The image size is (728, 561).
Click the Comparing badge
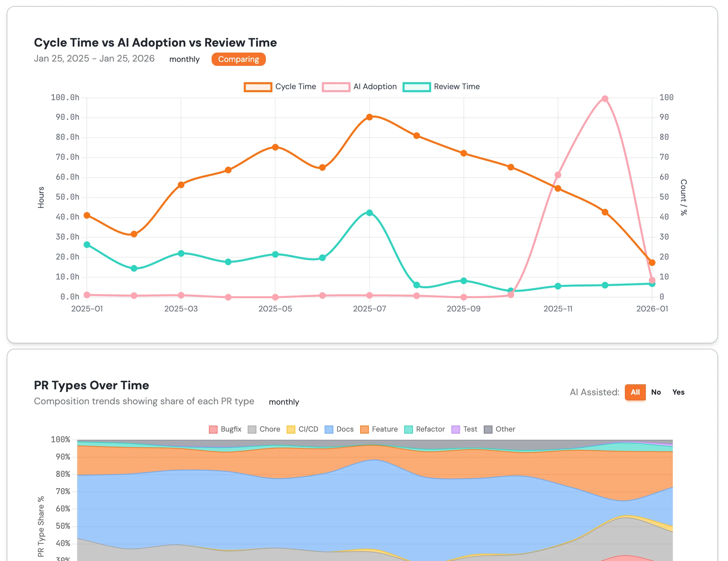(238, 59)
